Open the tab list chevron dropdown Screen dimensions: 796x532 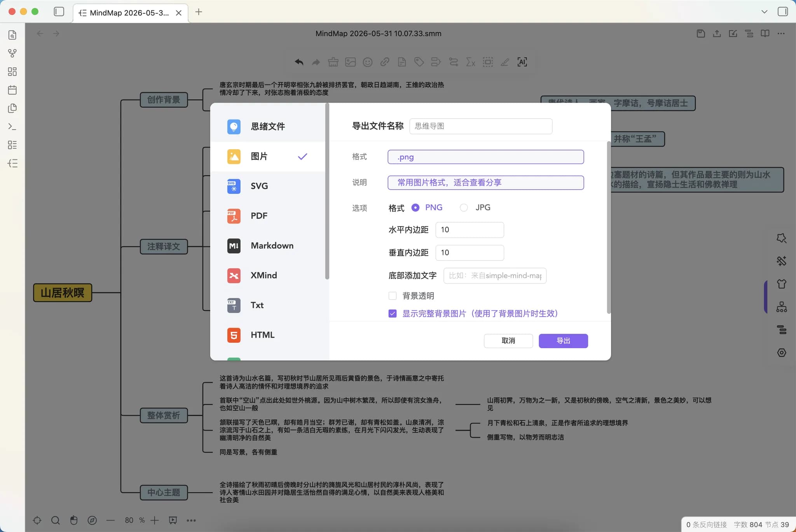point(764,12)
